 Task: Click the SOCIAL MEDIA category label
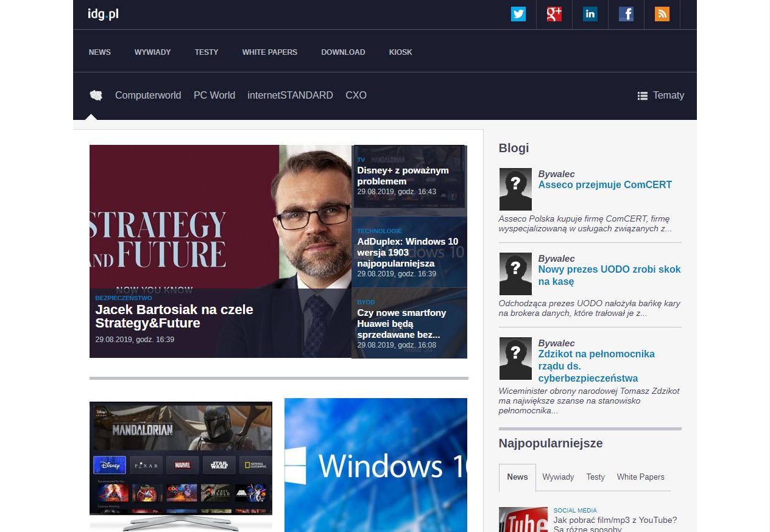click(575, 511)
